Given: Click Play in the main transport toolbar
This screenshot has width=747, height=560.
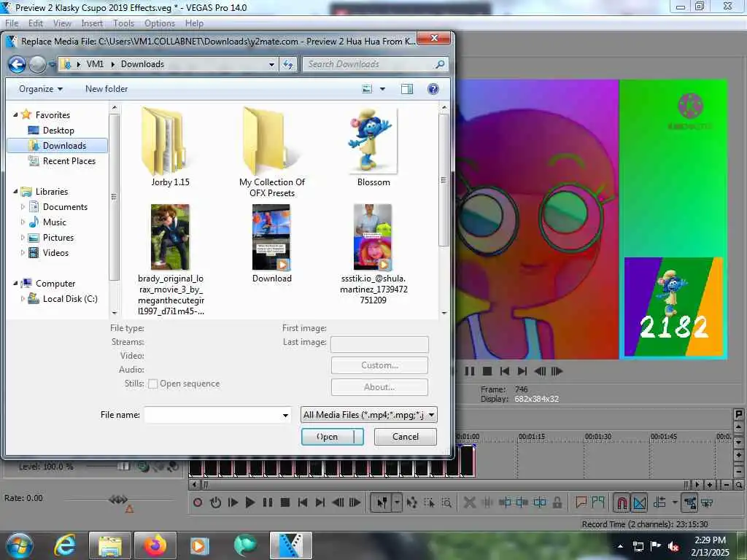Looking at the screenshot, I should pyautogui.click(x=249, y=502).
